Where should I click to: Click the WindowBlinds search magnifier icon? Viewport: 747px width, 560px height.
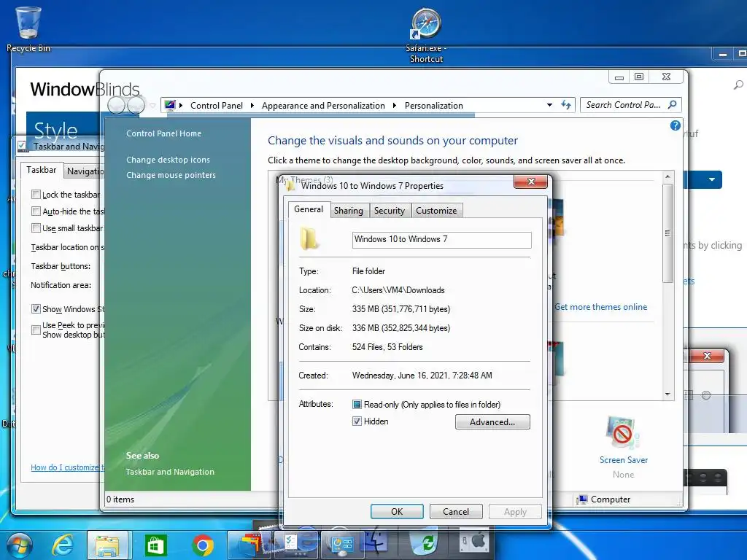coord(738,85)
